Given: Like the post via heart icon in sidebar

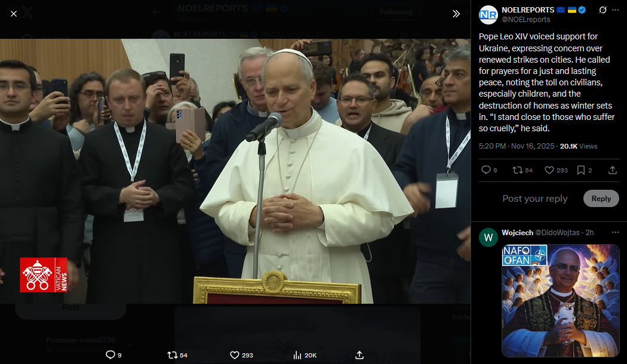Looking at the screenshot, I should (x=549, y=170).
